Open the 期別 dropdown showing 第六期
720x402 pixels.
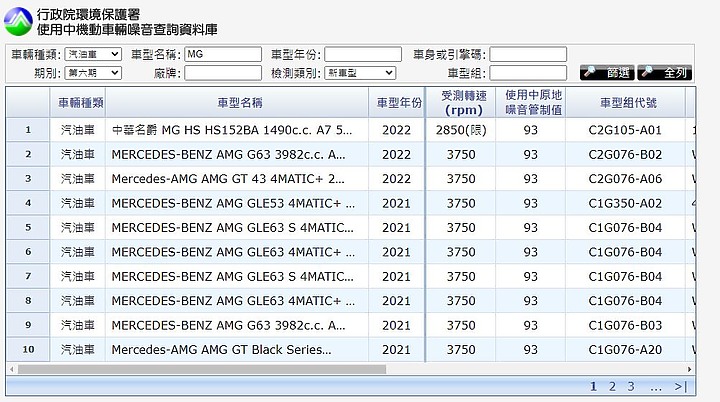pos(93,73)
